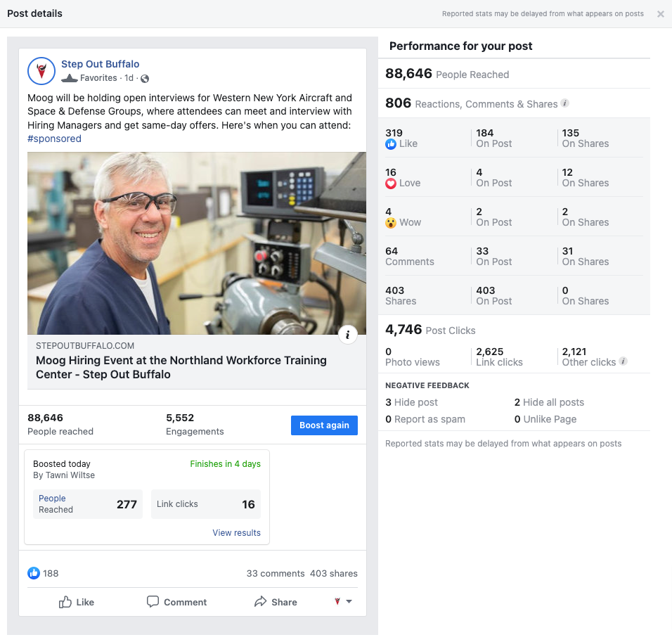Click the NEGATIVE FEEDBACK heading
Viewport: 672px width, 642px height.
tap(427, 385)
